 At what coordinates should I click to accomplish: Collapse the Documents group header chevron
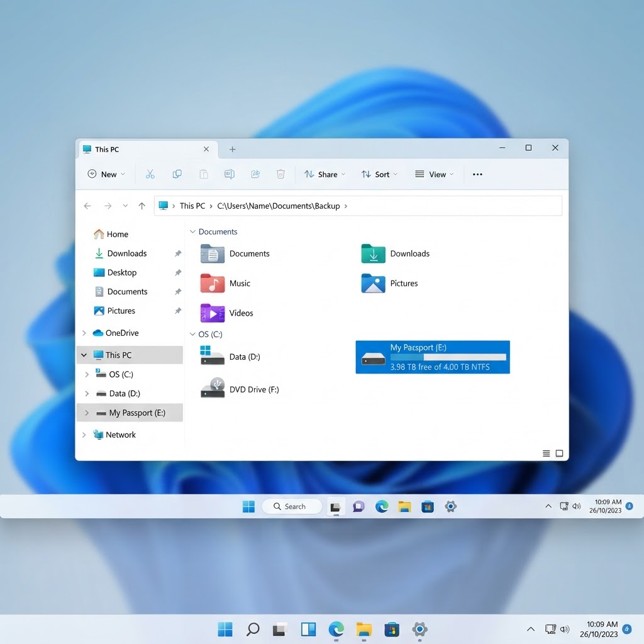pos(192,231)
